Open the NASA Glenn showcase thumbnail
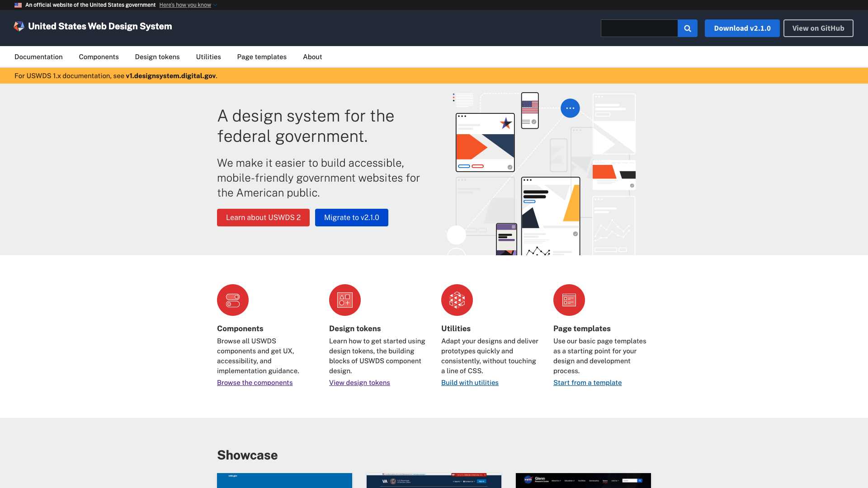868x488 pixels. 583,480
